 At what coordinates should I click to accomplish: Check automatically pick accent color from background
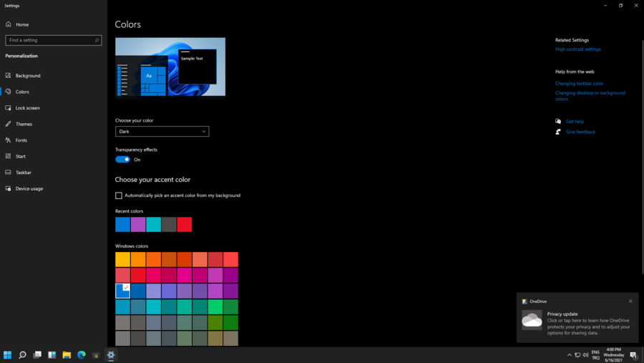[119, 195]
